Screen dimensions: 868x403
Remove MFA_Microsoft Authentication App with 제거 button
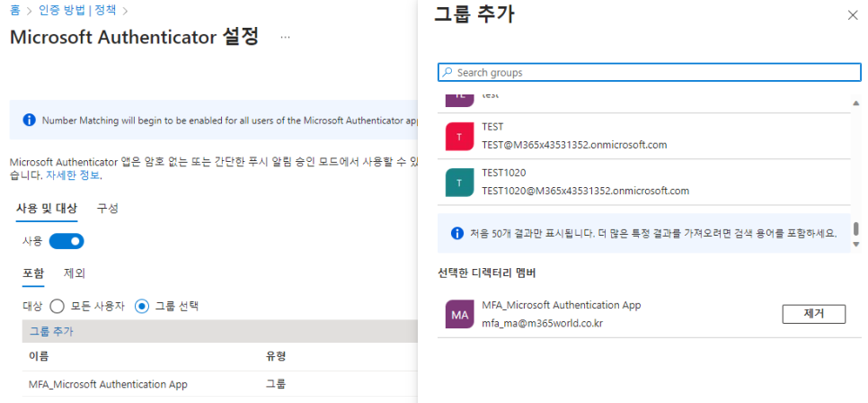point(814,314)
